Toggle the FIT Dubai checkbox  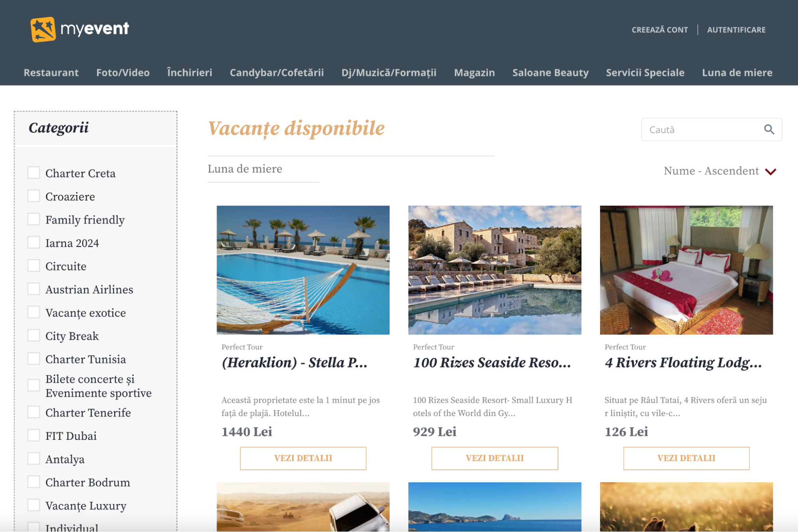[x=34, y=435]
